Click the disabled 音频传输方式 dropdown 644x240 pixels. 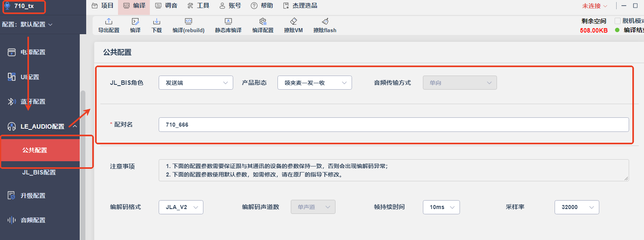click(x=460, y=83)
